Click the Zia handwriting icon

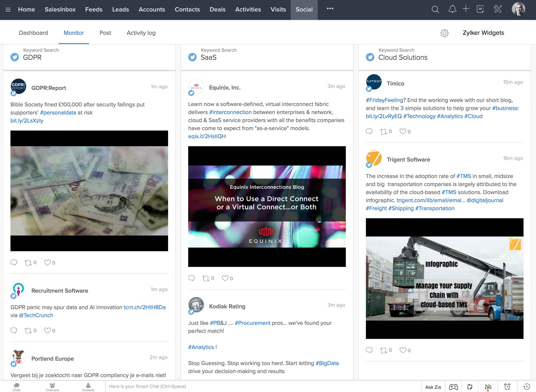click(x=488, y=387)
